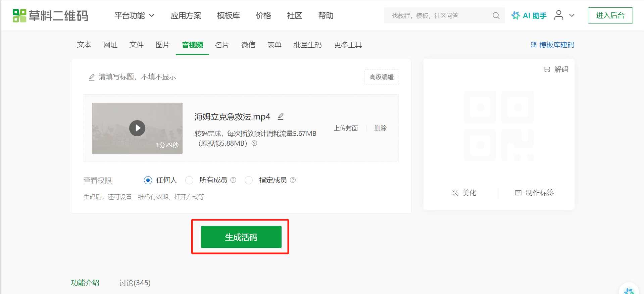Open the 价格 page
This screenshot has width=644, height=294.
263,15
